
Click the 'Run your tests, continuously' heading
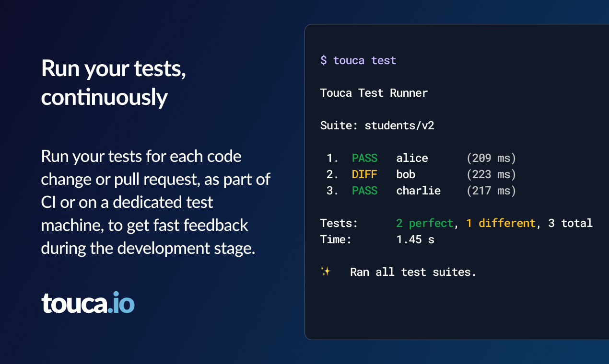[114, 82]
